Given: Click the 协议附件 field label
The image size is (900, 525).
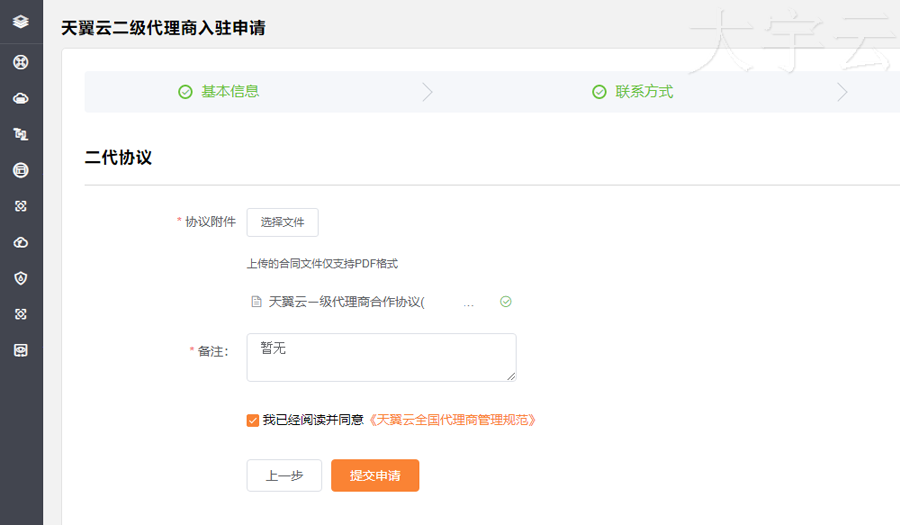Looking at the screenshot, I should [210, 221].
